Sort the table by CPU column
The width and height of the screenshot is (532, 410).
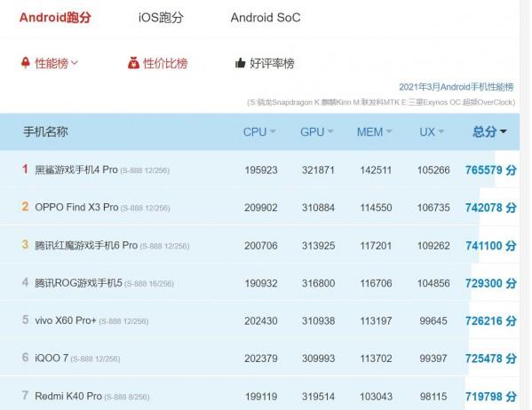pos(259,132)
